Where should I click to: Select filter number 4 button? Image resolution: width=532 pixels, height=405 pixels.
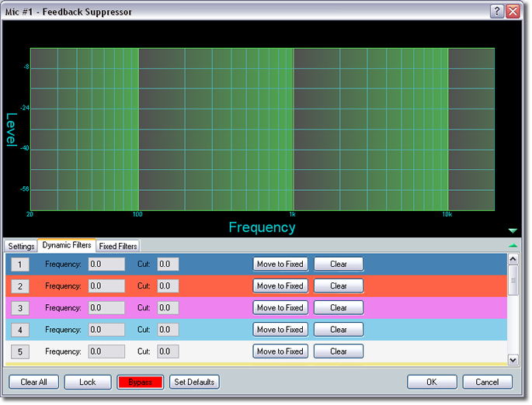[20, 330]
